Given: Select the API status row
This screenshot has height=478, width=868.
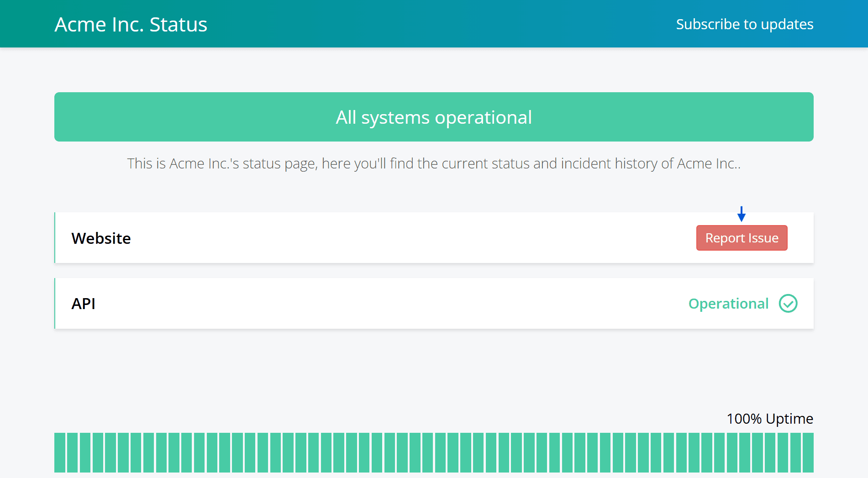Looking at the screenshot, I should pyautogui.click(x=411, y=303).
